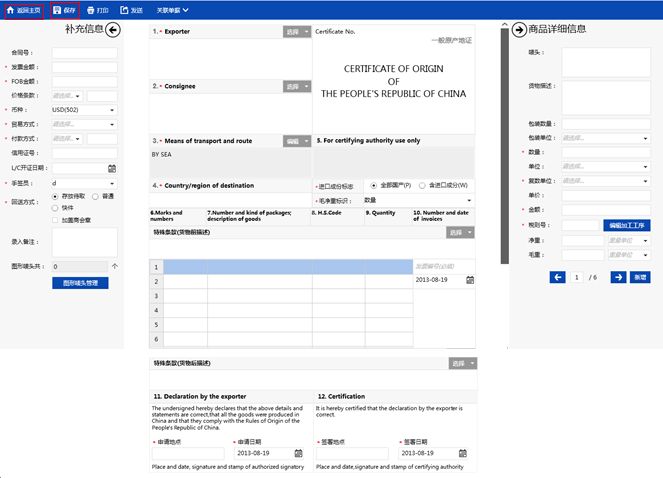Screen dimensions: 663x478
Task: Open the Exporter select dropdown button
Action: (297, 32)
